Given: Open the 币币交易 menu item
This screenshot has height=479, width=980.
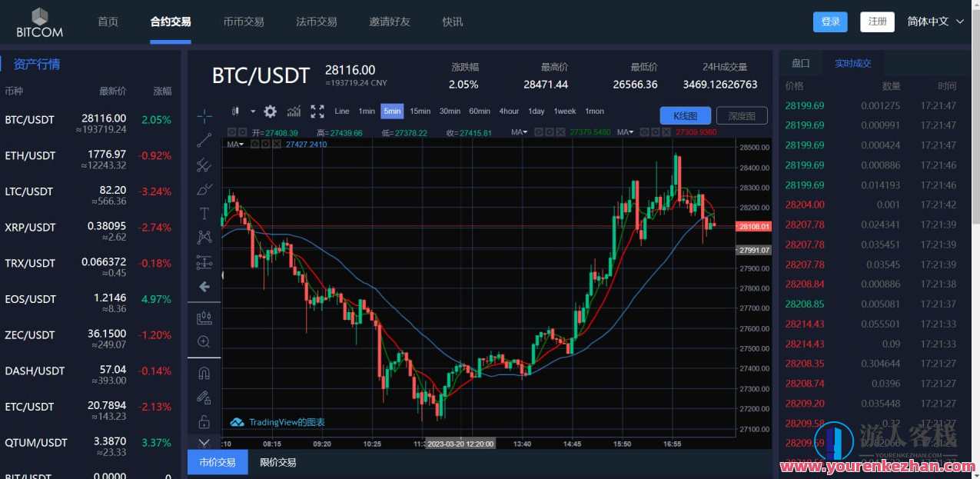Looking at the screenshot, I should pos(244,22).
